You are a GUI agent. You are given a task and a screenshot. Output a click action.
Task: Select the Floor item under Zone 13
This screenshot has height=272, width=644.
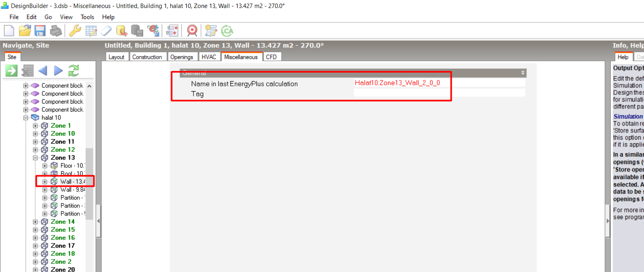coord(72,166)
